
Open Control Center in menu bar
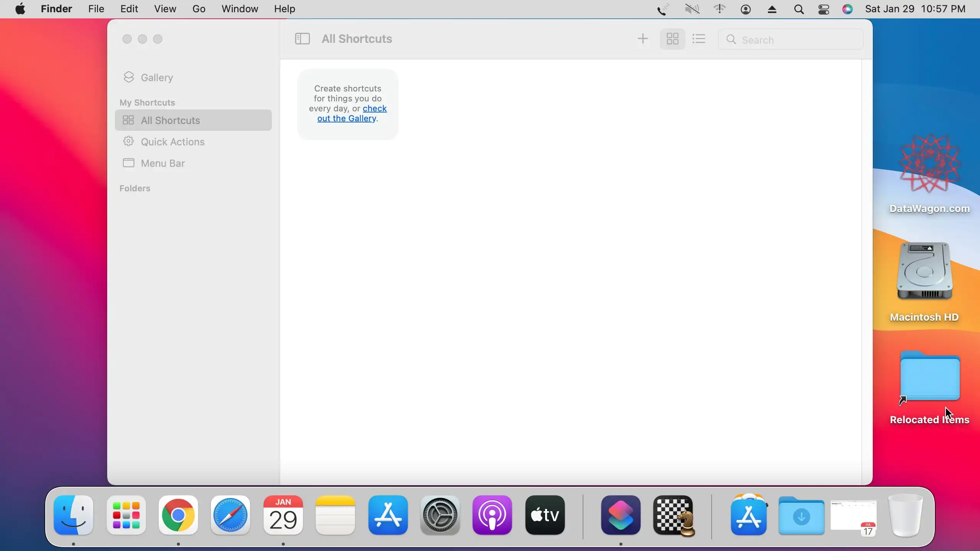[x=824, y=9]
